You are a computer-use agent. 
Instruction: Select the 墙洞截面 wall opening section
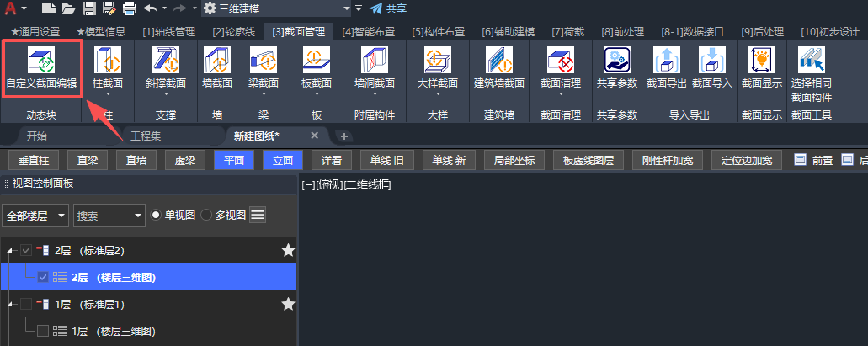click(374, 67)
